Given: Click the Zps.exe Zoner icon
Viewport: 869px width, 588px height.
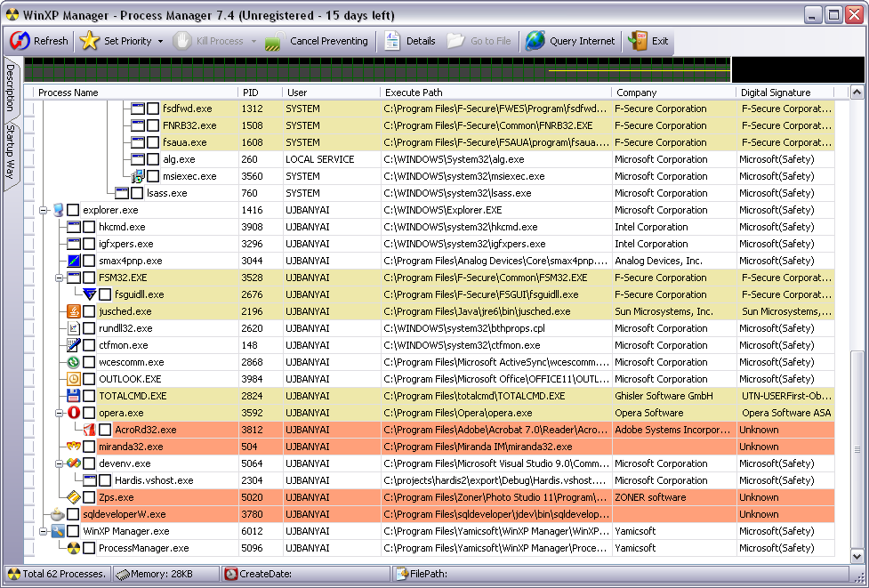Looking at the screenshot, I should (74, 497).
